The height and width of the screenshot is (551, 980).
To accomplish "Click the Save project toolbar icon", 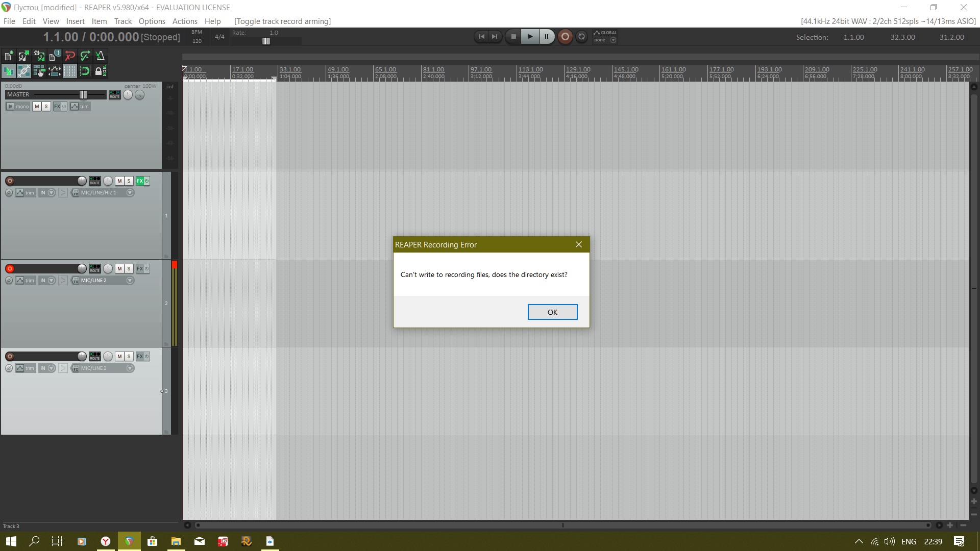I will tap(39, 56).
